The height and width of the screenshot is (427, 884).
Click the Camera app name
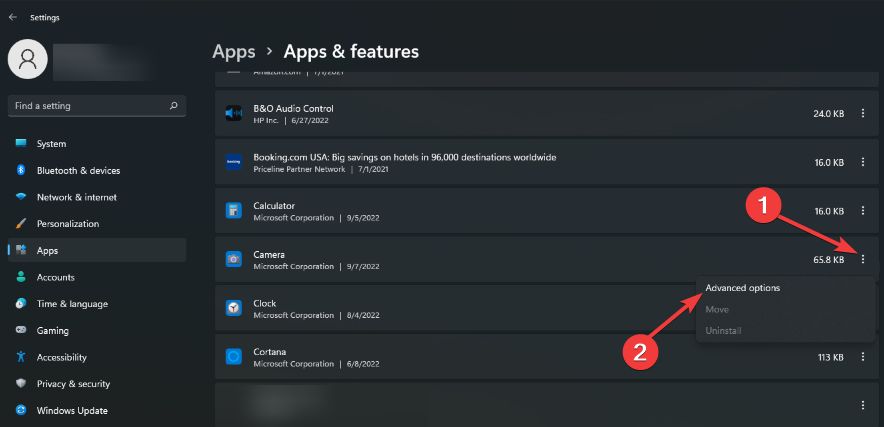pyautogui.click(x=269, y=254)
